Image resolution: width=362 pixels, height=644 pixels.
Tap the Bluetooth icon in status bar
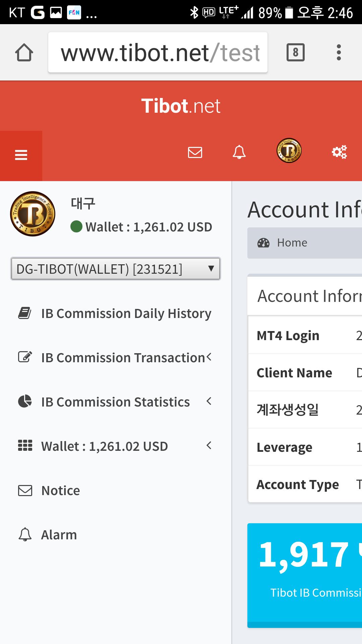click(194, 13)
